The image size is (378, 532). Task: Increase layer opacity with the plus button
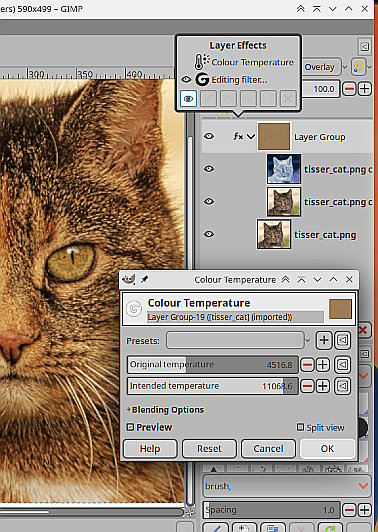364,89
